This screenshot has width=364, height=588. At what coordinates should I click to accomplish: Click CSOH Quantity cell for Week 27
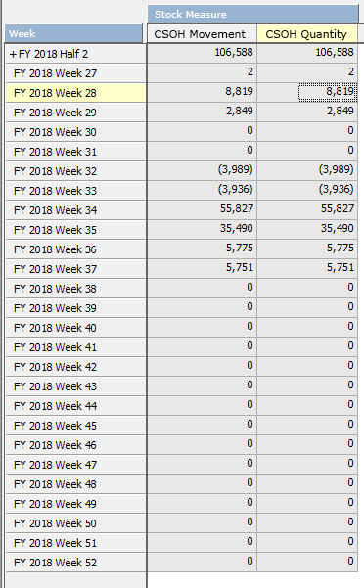click(307, 72)
